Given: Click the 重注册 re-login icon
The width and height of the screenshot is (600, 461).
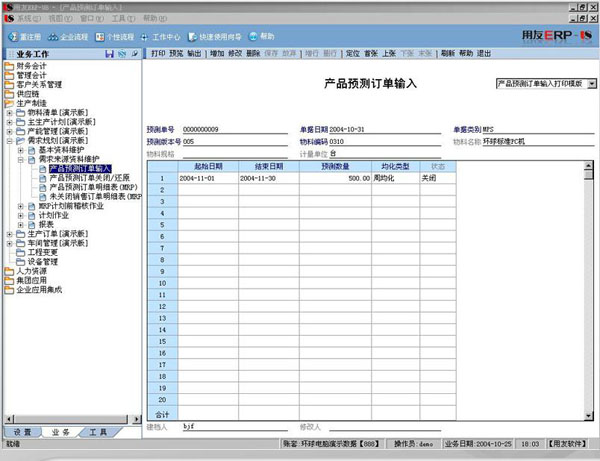Looking at the screenshot, I should [x=13, y=37].
